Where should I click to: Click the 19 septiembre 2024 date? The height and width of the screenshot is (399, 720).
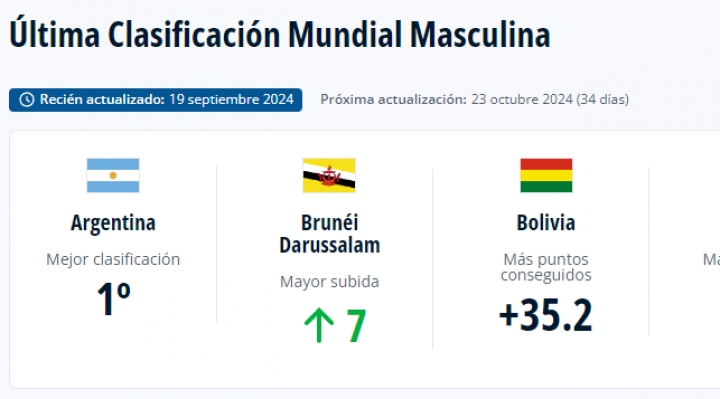tap(231, 99)
